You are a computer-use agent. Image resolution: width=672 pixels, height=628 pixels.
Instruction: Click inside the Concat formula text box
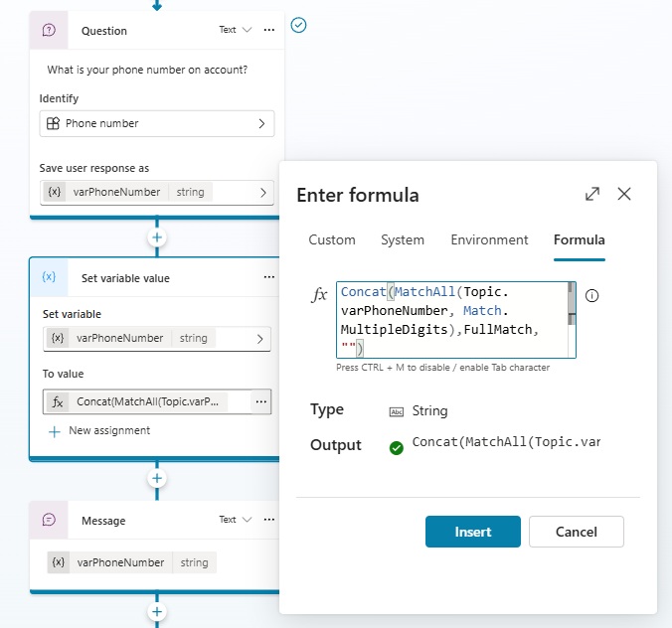(452, 320)
